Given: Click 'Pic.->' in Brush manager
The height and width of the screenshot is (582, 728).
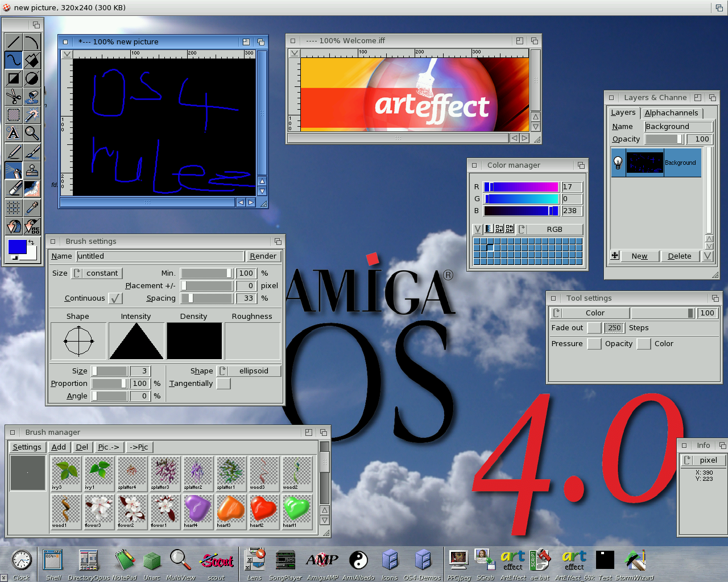Looking at the screenshot, I should (x=109, y=447).
